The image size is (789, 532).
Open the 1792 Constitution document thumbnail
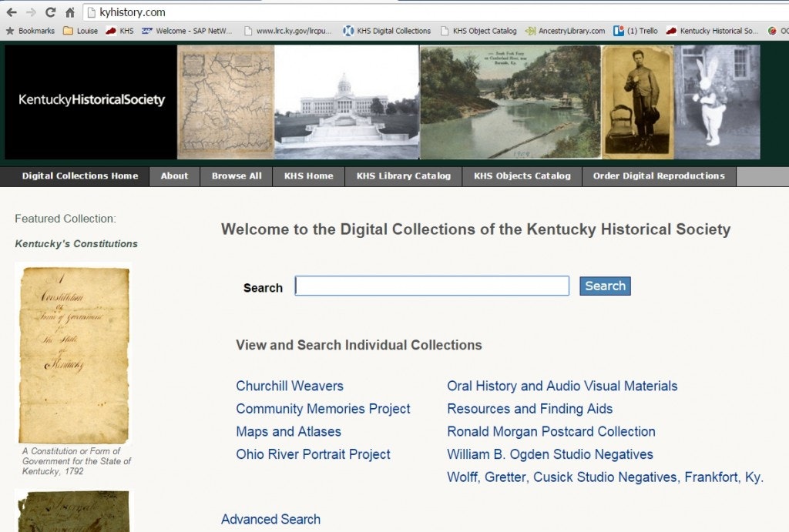point(73,353)
